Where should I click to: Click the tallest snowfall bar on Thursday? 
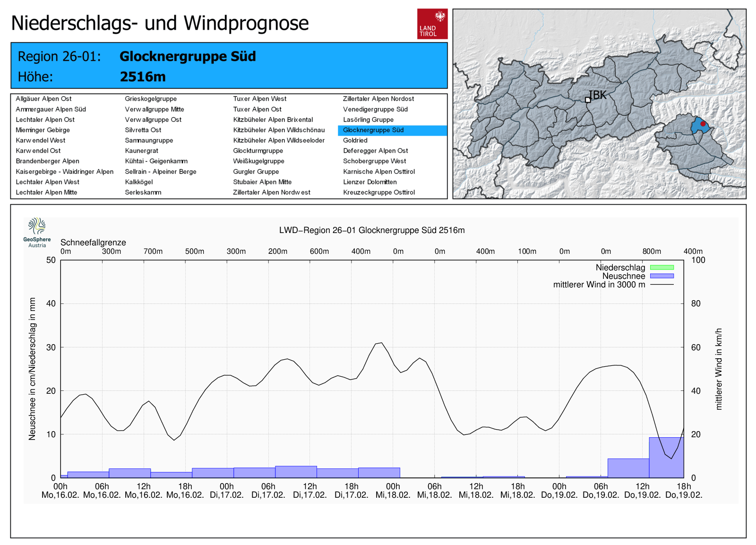(666, 458)
